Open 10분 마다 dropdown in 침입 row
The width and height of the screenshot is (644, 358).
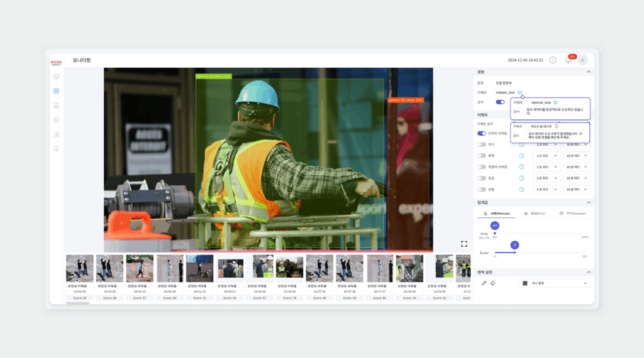tap(577, 178)
